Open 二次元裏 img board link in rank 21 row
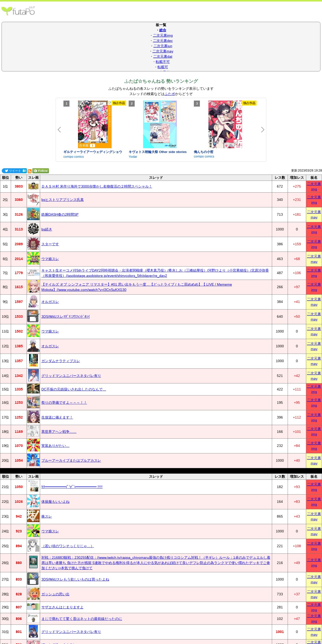 click(314, 487)
